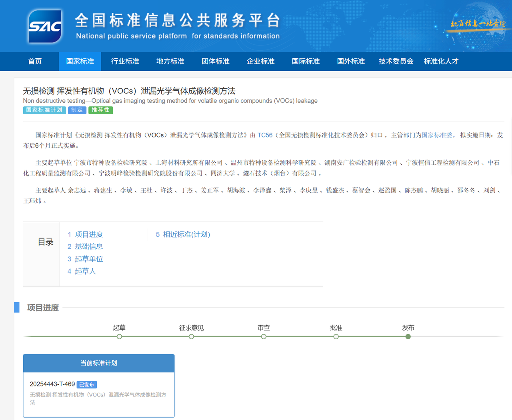Click the 推荐性 green tag

coord(101,110)
